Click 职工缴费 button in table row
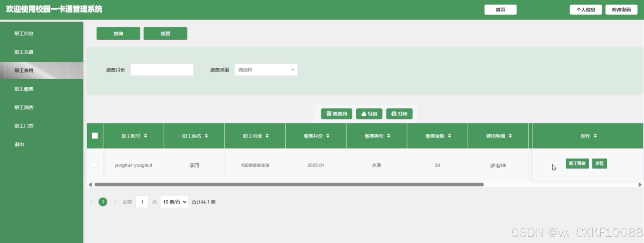This screenshot has height=243, width=644. point(577,164)
